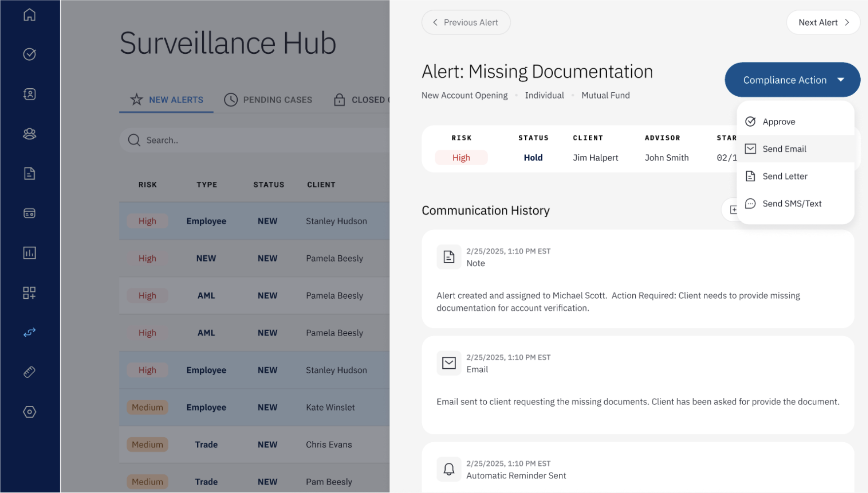
Task: Click the Email envelope icon in history
Action: click(x=449, y=363)
